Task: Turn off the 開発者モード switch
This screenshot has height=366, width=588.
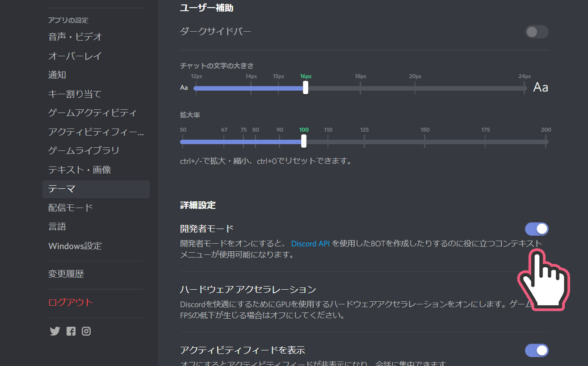Action: [537, 229]
